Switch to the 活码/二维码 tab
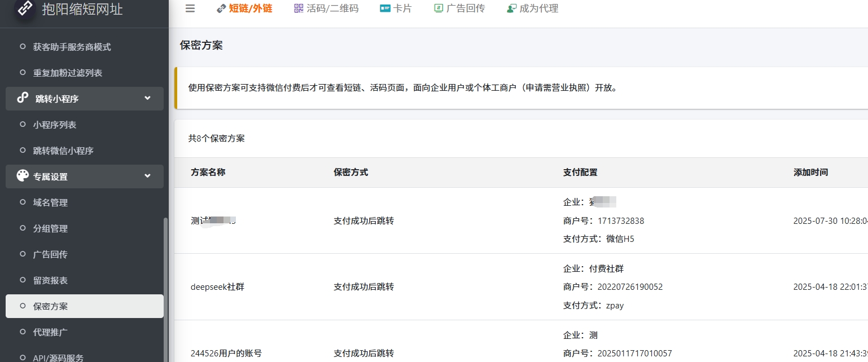This screenshot has height=362, width=868. (332, 8)
